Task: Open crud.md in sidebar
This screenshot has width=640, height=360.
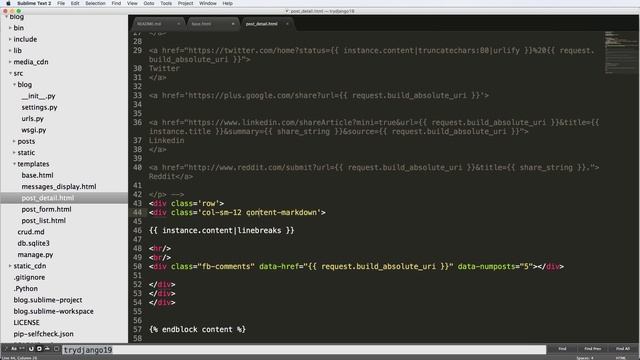Action: [x=31, y=232]
